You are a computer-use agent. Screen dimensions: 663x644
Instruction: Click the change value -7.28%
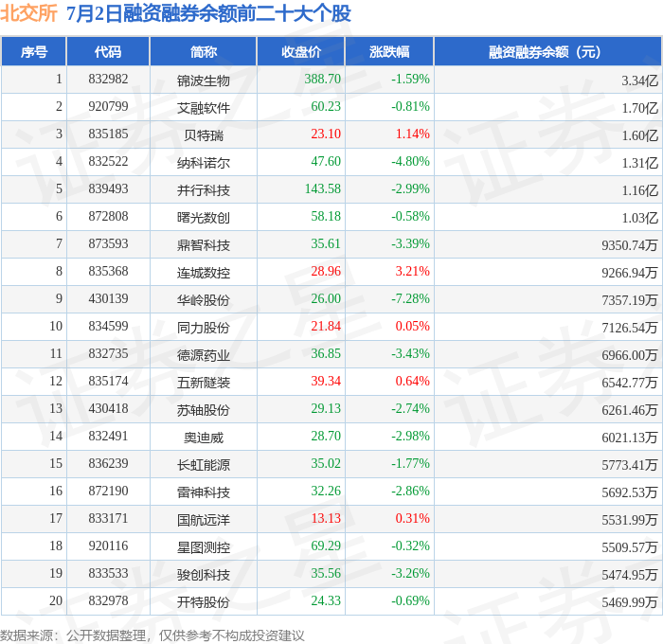(x=410, y=299)
